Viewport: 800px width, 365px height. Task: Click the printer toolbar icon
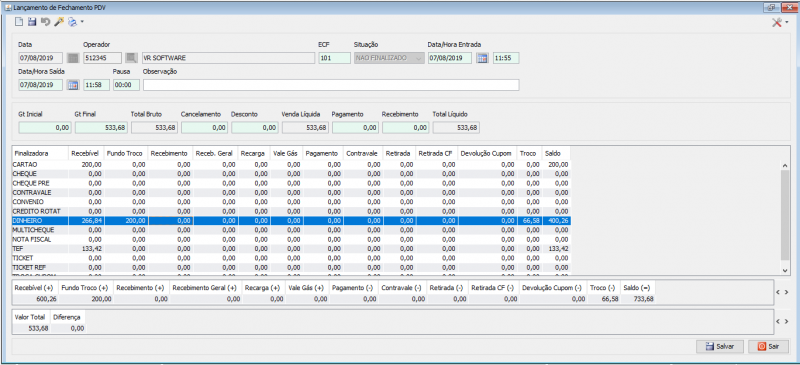[72, 22]
